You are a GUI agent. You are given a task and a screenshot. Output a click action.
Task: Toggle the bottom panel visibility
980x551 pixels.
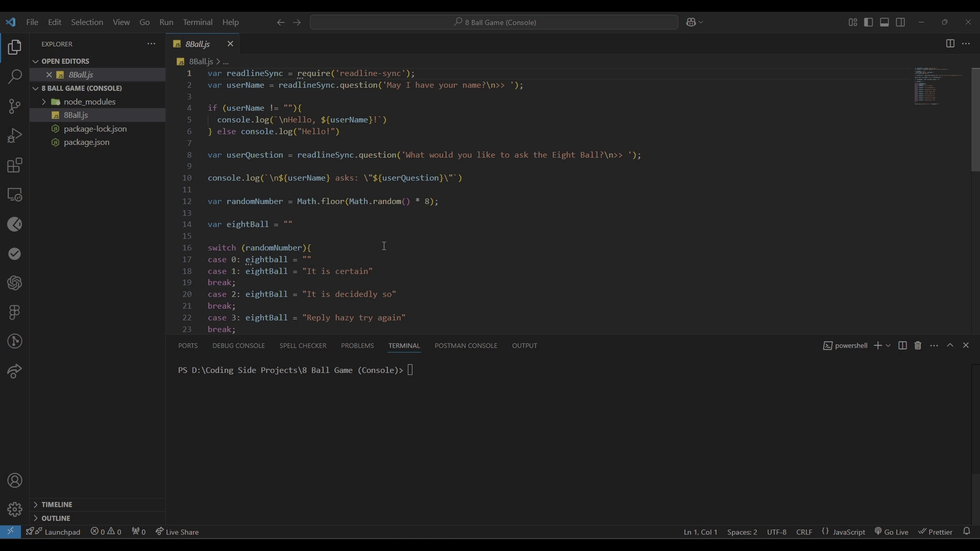(885, 22)
